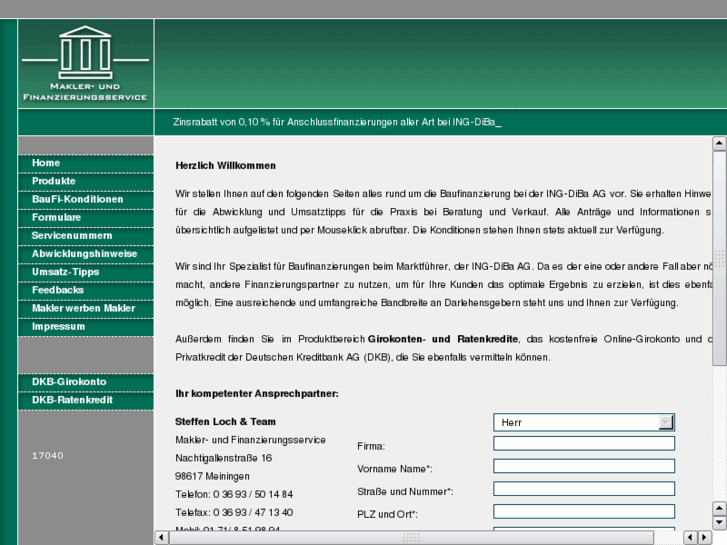Click the visitor counter 17040

pos(48,455)
